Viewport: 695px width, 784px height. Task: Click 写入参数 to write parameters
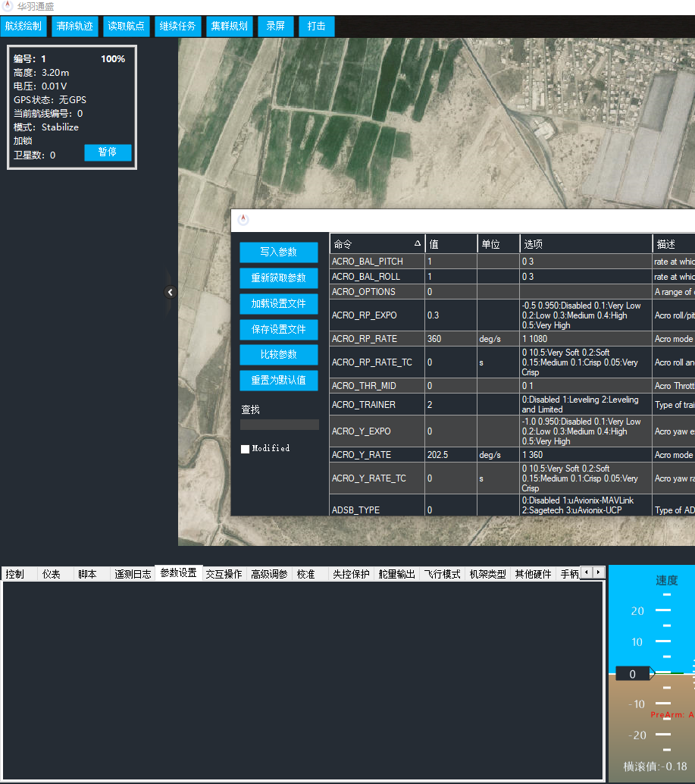point(279,252)
